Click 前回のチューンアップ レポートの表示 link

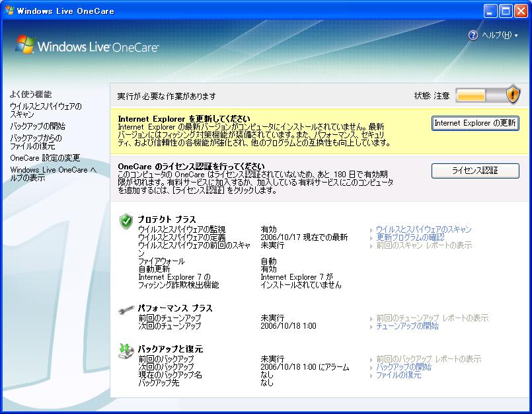[432, 318]
